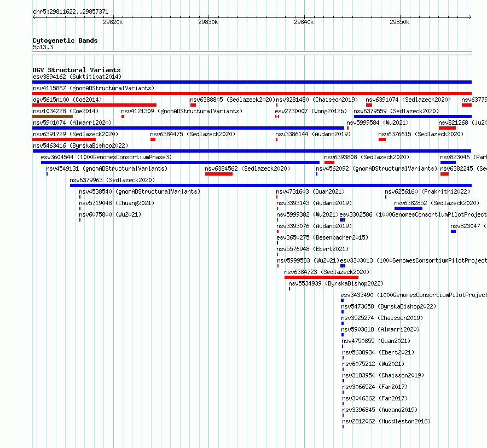Open nsv3281480 (Chaisson2019) variant

[x=317, y=100]
